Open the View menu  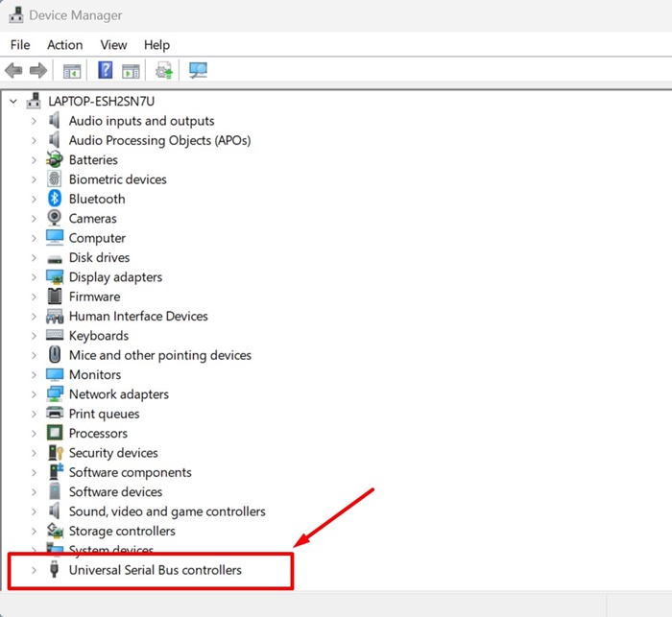tap(113, 45)
